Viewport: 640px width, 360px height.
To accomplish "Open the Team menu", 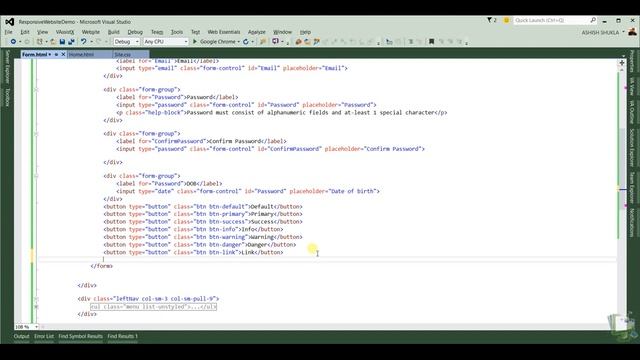I will [157, 32].
